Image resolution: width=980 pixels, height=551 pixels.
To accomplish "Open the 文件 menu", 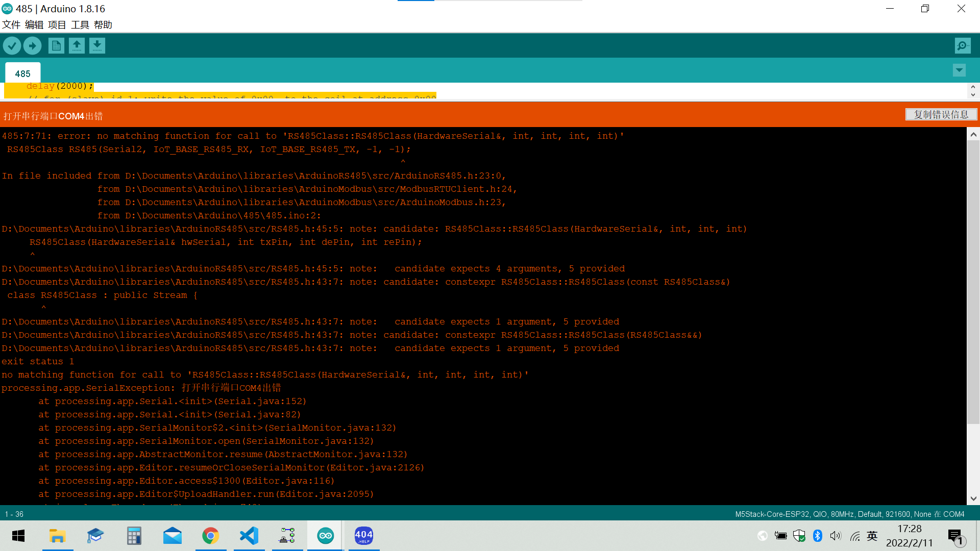I will click(11, 24).
